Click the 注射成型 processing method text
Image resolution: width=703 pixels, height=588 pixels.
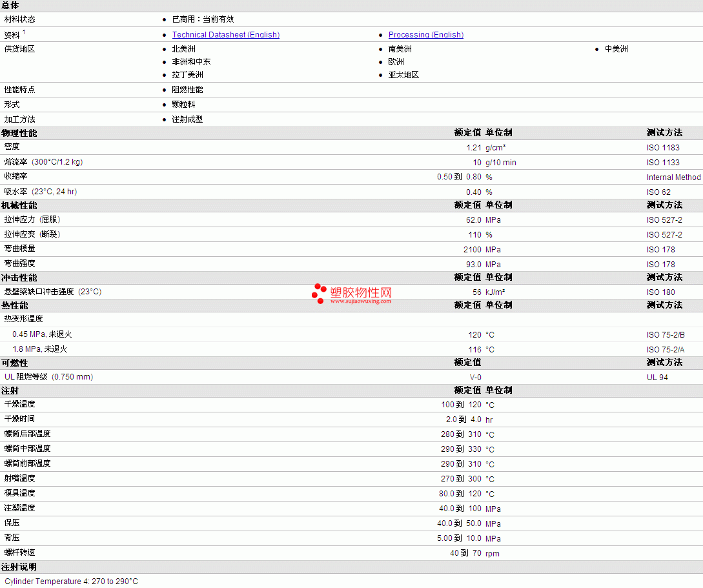pyautogui.click(x=187, y=119)
